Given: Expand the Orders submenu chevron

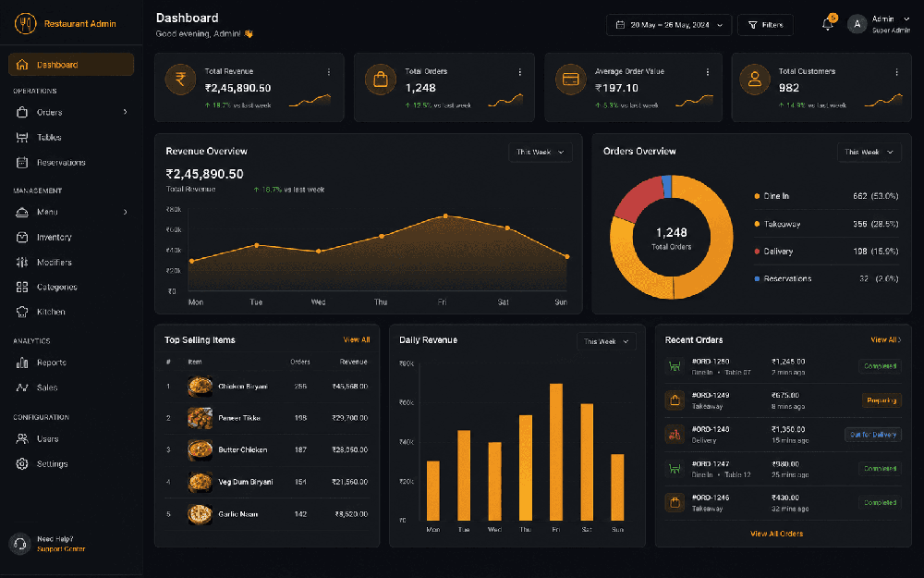Looking at the screenshot, I should click(125, 112).
